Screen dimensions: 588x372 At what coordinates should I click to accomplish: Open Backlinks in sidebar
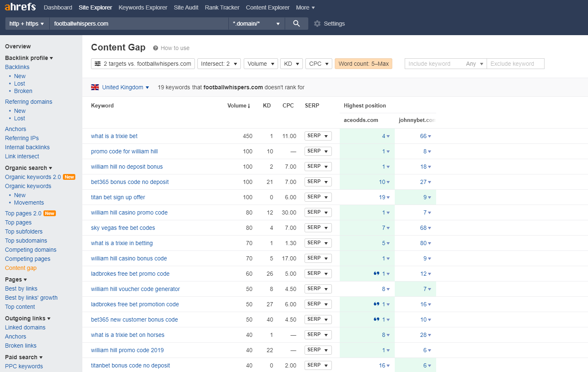[17, 67]
